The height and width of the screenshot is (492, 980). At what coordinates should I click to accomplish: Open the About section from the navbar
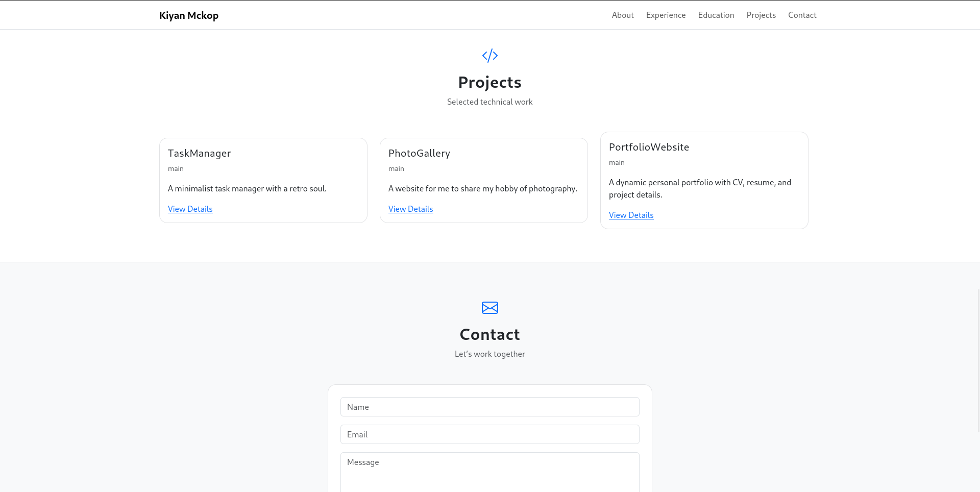coord(623,15)
